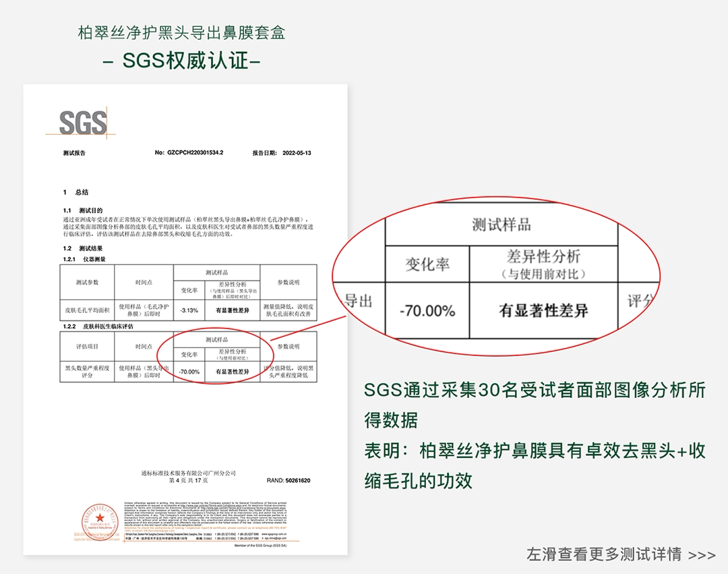Click the '评估项目' column header
Viewport: 728px width, 574px height.
tap(87, 347)
